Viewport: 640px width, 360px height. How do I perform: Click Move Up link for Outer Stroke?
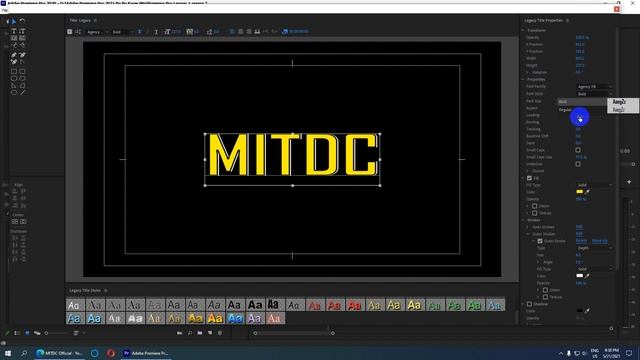600,241
